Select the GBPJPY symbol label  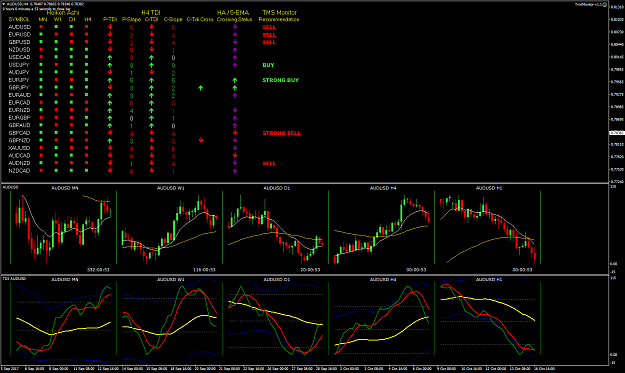tap(20, 88)
